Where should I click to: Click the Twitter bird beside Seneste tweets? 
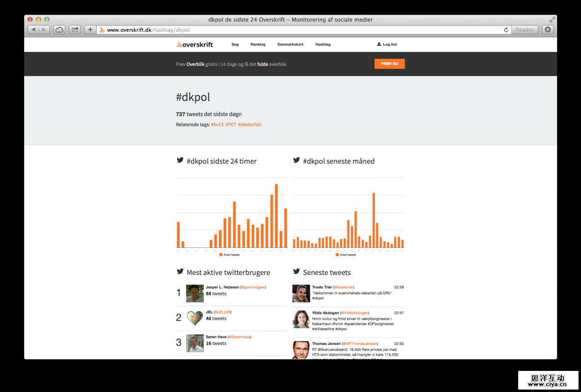tap(296, 271)
